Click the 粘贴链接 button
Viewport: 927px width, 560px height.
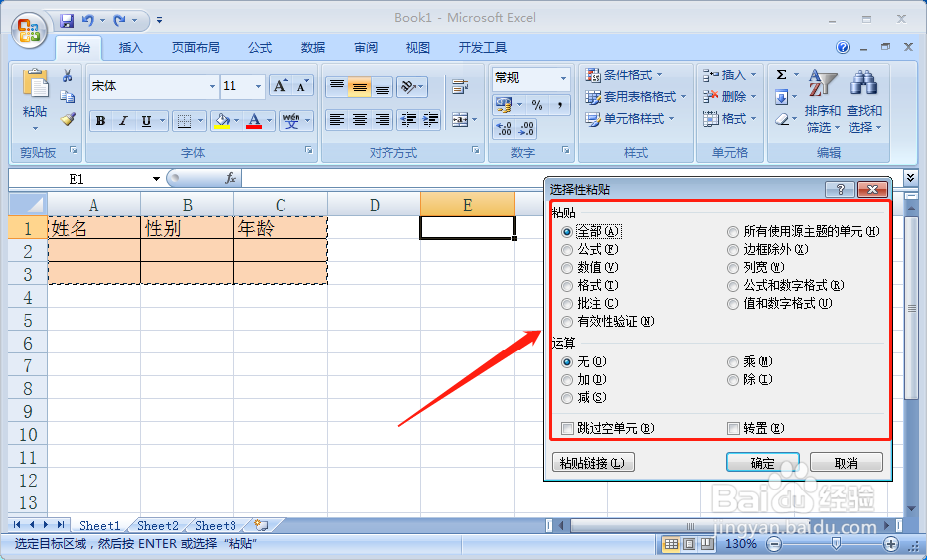[593, 463]
